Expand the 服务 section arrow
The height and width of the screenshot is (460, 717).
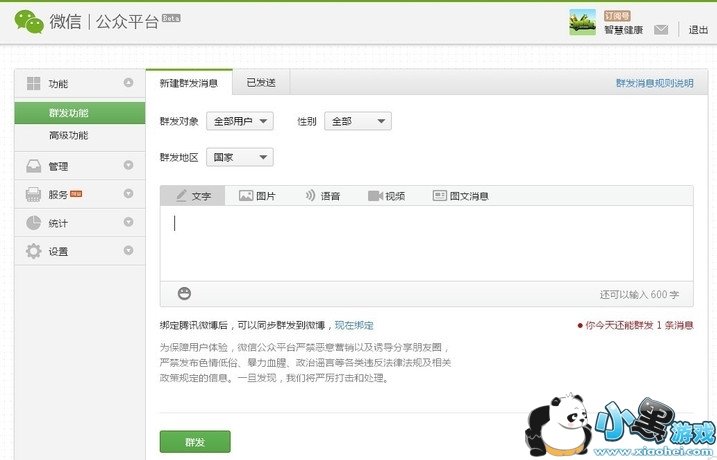(x=128, y=193)
